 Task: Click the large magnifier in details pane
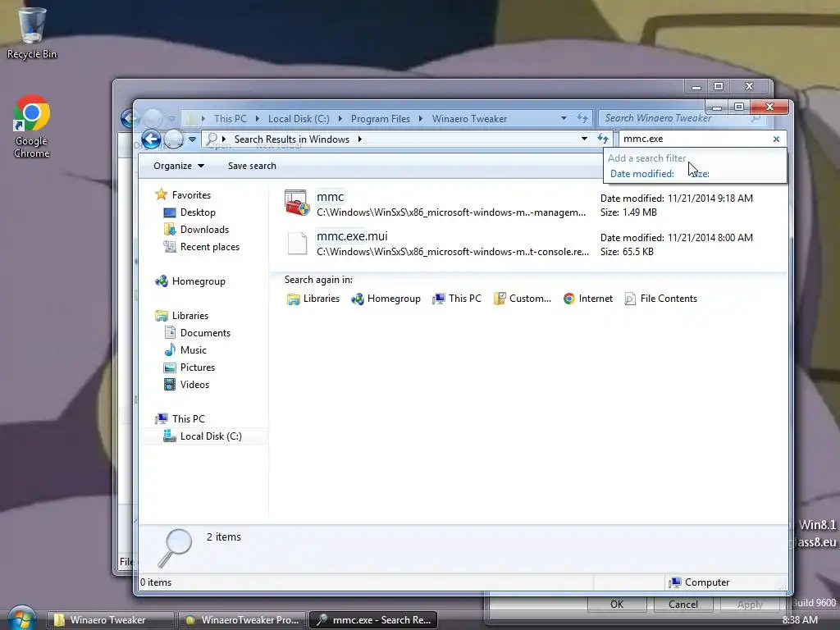point(176,548)
